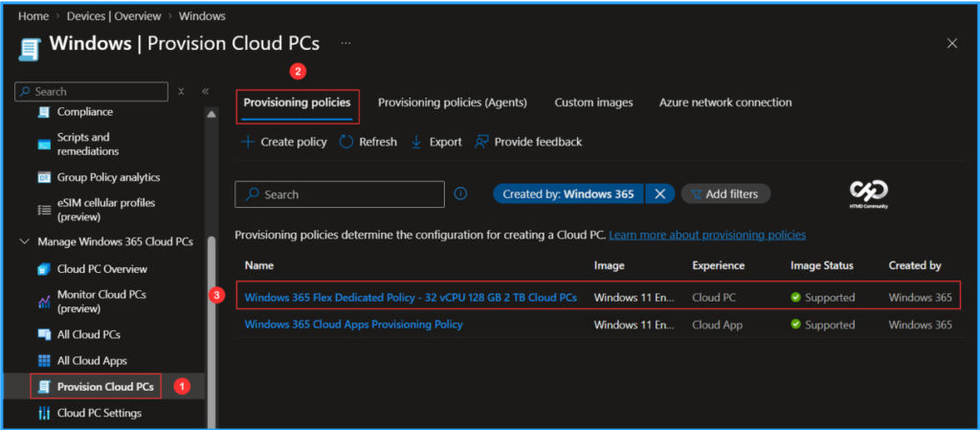
Task: Click the Compliance sidebar icon
Action: click(x=44, y=112)
